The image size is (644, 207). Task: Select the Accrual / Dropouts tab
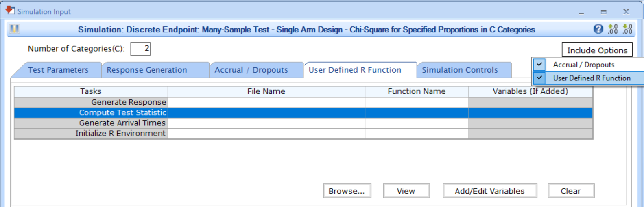point(251,70)
